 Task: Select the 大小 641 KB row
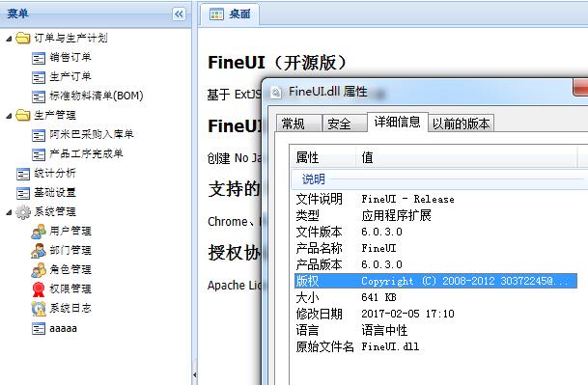pyautogui.click(x=435, y=297)
